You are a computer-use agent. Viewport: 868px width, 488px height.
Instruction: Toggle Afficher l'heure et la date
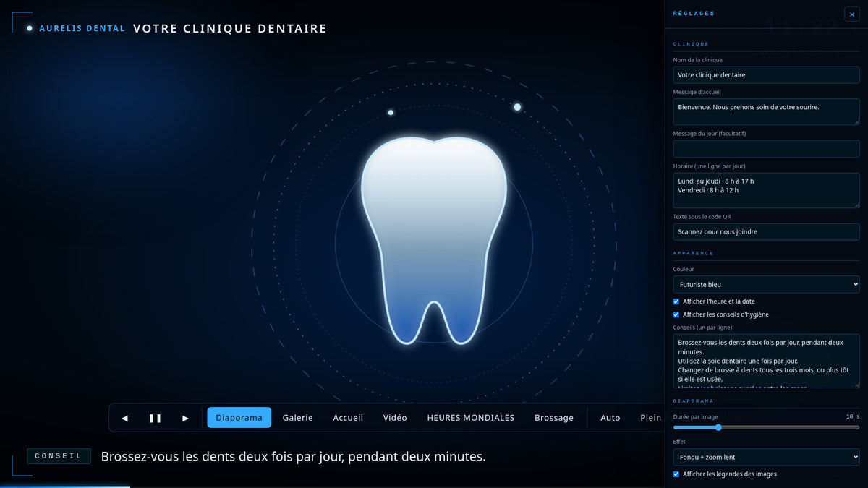pyautogui.click(x=676, y=301)
